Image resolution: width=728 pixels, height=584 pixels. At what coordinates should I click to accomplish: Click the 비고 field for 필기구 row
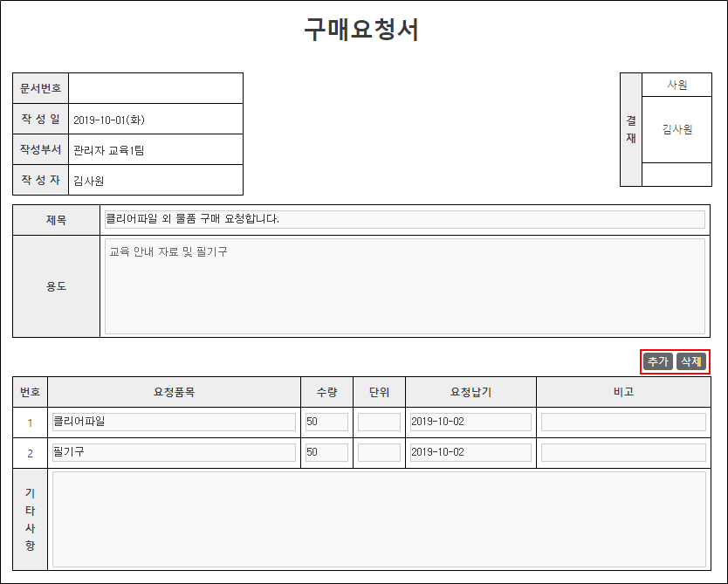[623, 453]
